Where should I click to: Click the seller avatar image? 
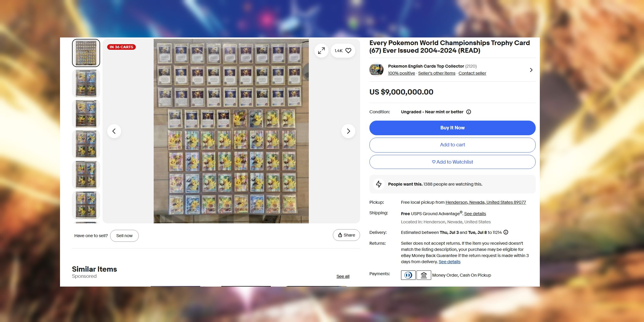(x=376, y=70)
